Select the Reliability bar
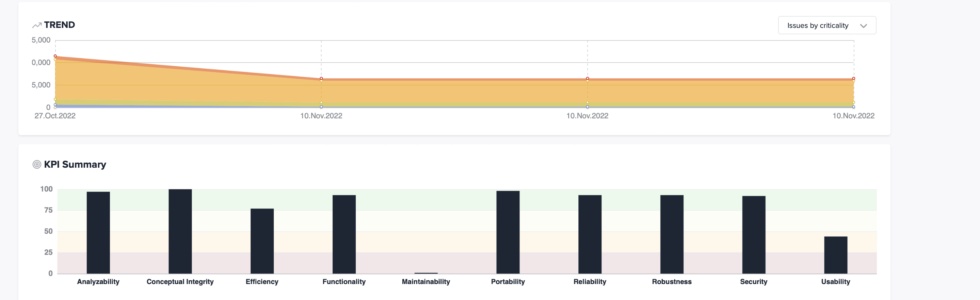This screenshot has width=980, height=300. (x=590, y=234)
